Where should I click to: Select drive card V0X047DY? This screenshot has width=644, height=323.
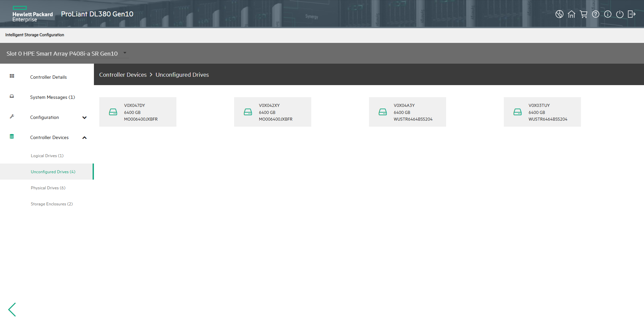[138, 112]
